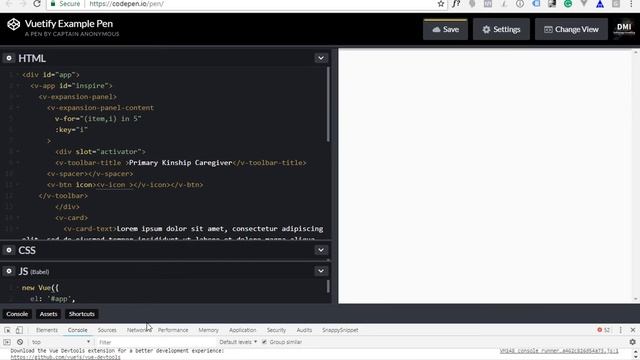640x360 pixels.
Task: Click the red error count indicator
Action: tap(604, 330)
